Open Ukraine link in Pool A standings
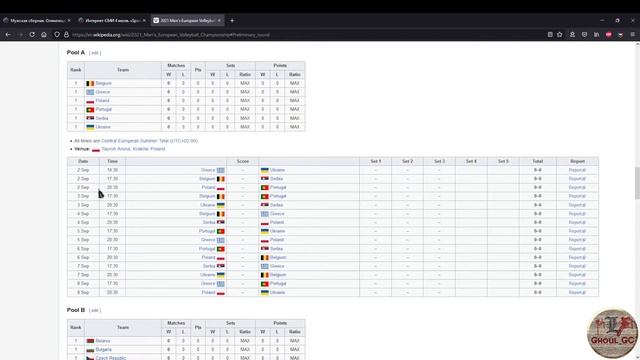This screenshot has height=360, width=640. pyautogui.click(x=103, y=127)
